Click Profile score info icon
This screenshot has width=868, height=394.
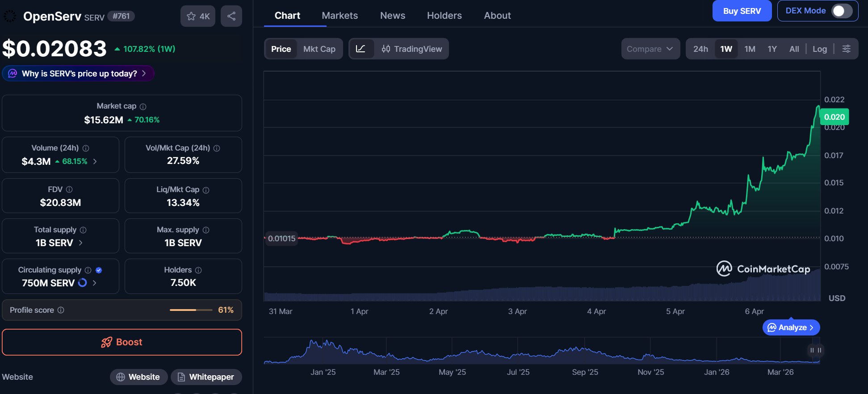[x=61, y=310]
